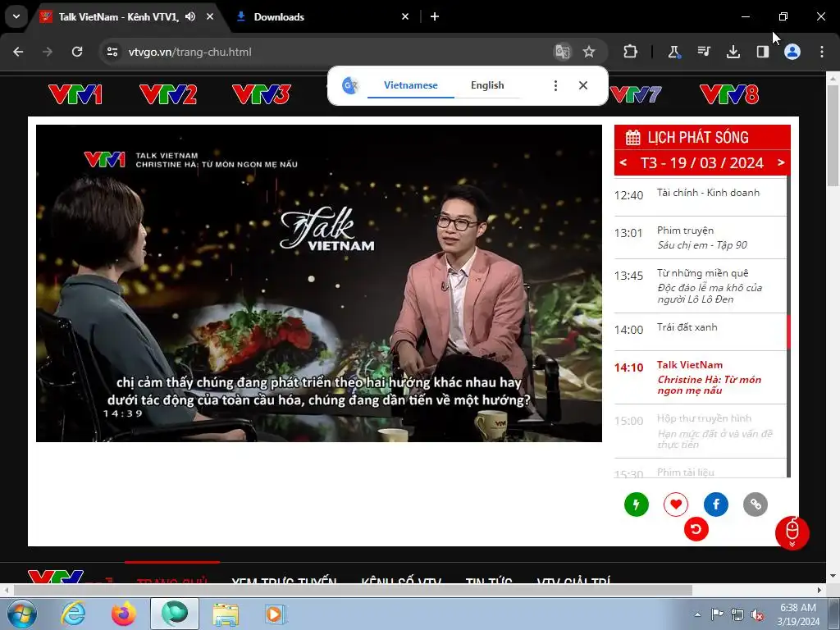Select the 14:10 Talk VietNam program

pyautogui.click(x=700, y=377)
